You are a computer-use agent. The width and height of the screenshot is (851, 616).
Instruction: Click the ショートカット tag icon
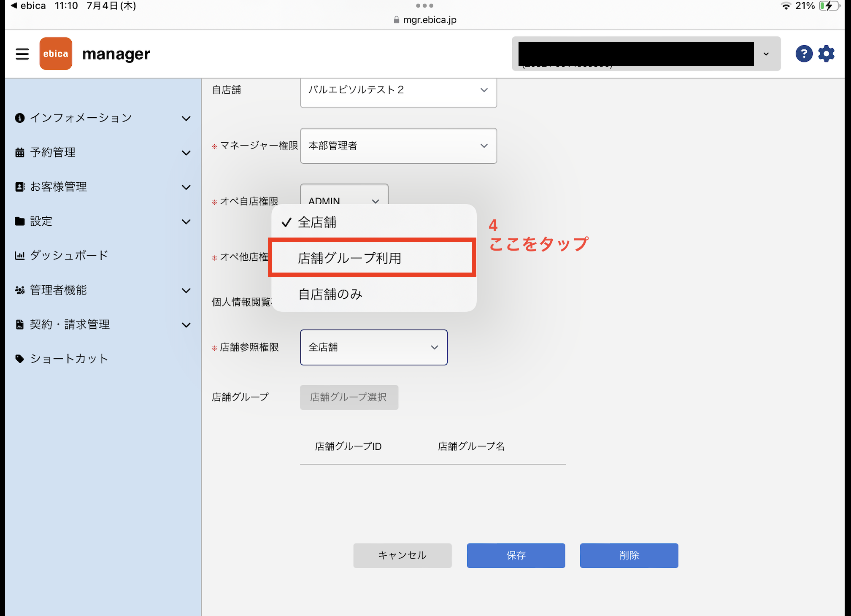[x=19, y=359]
